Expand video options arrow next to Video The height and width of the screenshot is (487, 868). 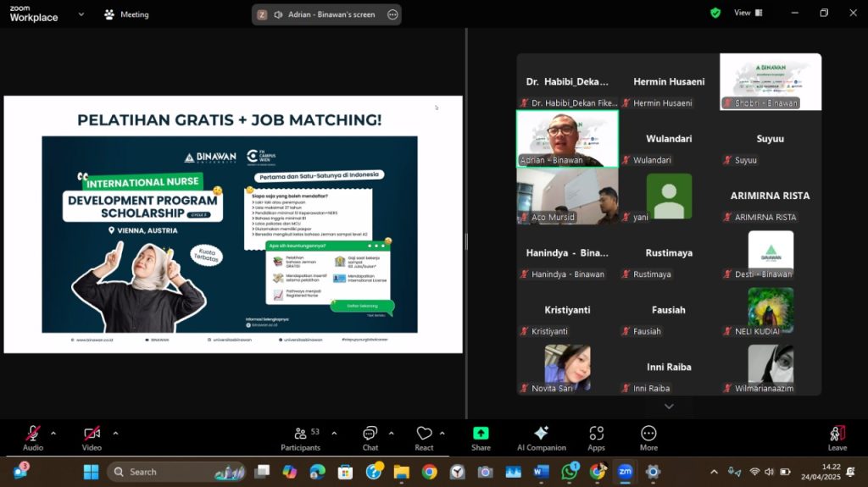click(115, 433)
